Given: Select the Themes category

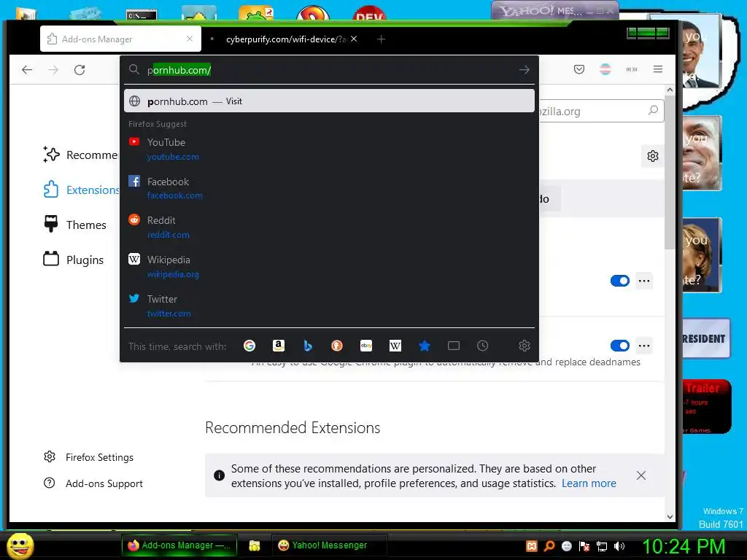Looking at the screenshot, I should [75, 225].
